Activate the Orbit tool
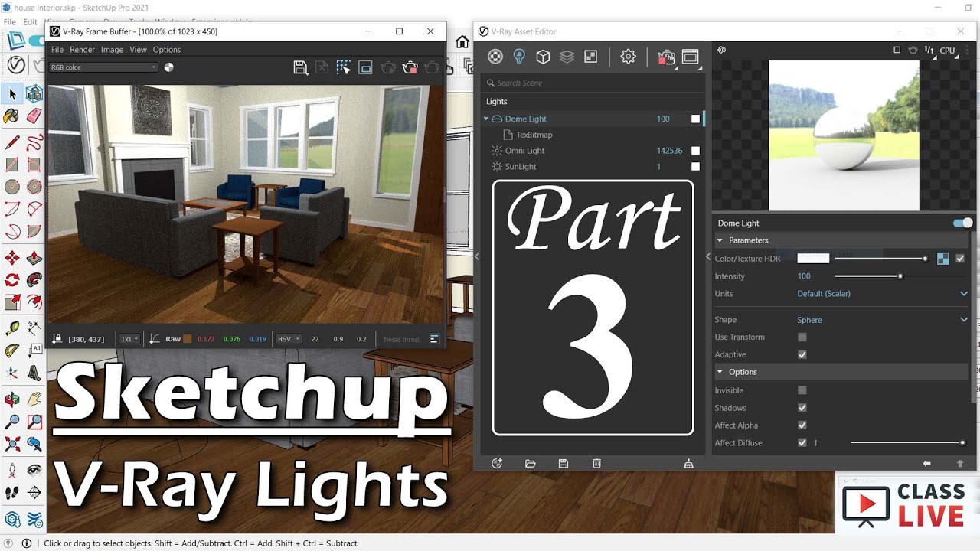This screenshot has height=551, width=980. [12, 399]
